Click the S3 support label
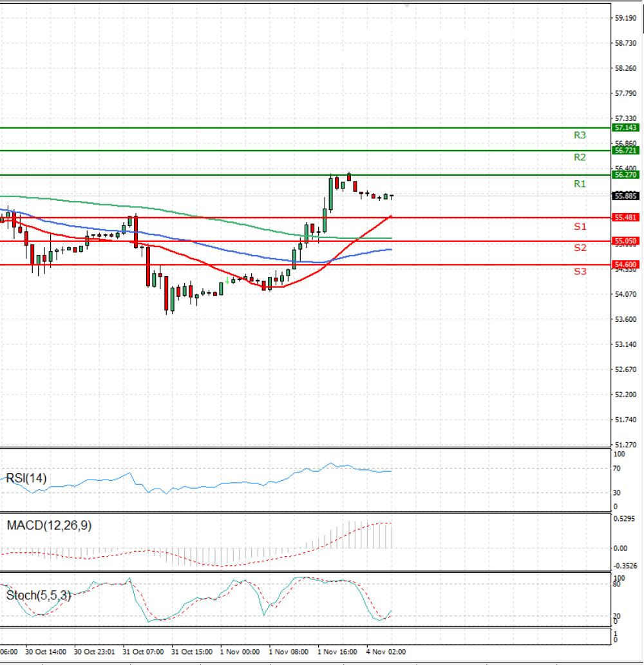The height and width of the screenshot is (665, 644). [x=580, y=272]
